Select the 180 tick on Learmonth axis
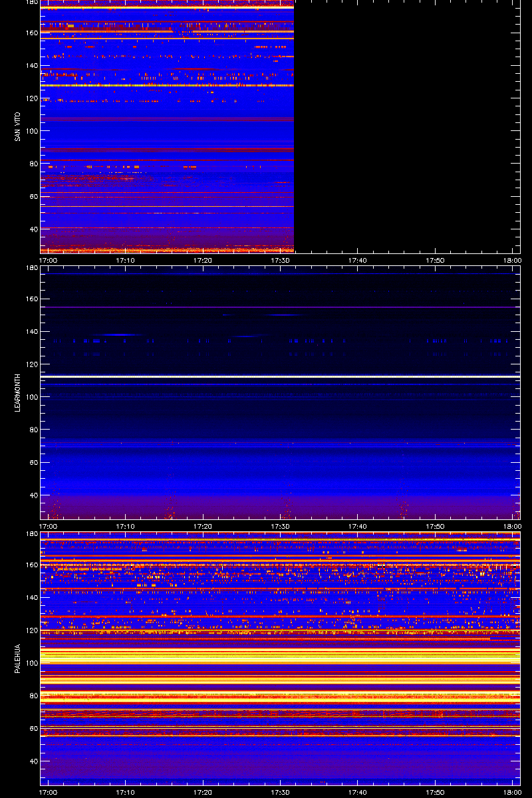 point(31,268)
